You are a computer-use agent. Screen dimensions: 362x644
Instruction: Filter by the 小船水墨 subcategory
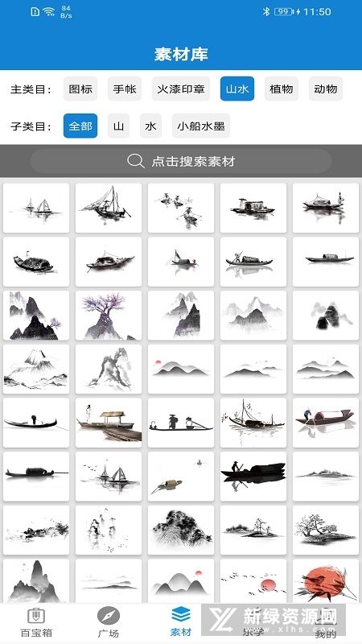click(201, 126)
